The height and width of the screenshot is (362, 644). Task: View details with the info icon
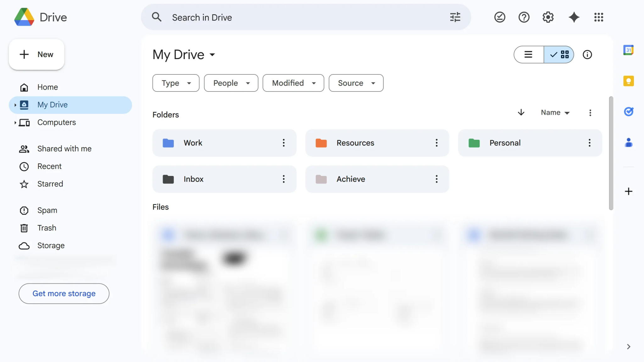point(587,54)
